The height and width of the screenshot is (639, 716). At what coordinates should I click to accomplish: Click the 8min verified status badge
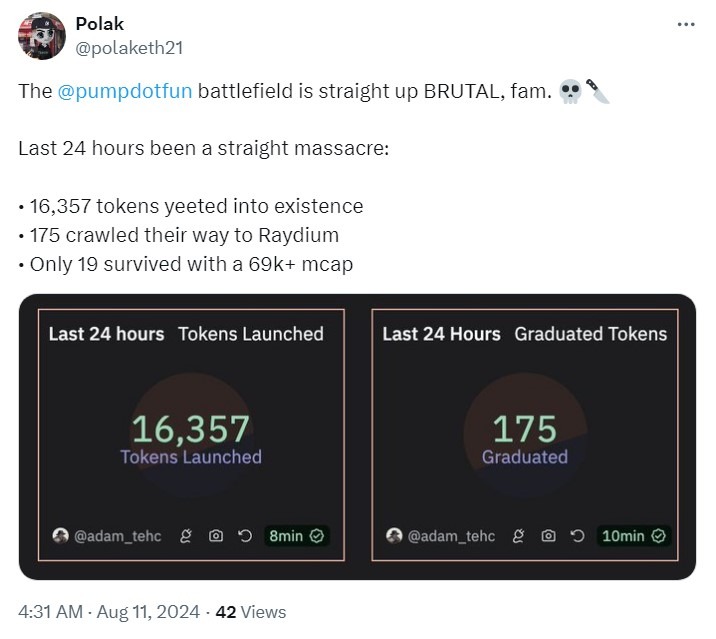296,536
